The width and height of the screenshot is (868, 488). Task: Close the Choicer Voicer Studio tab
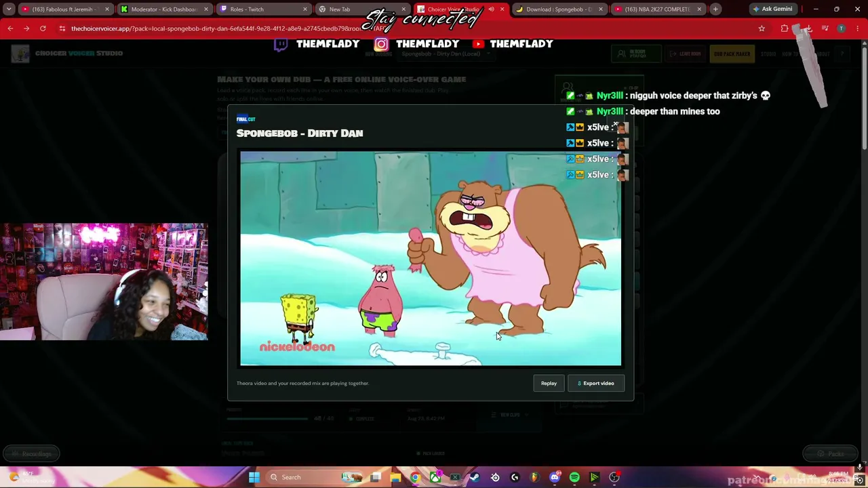tap(502, 9)
